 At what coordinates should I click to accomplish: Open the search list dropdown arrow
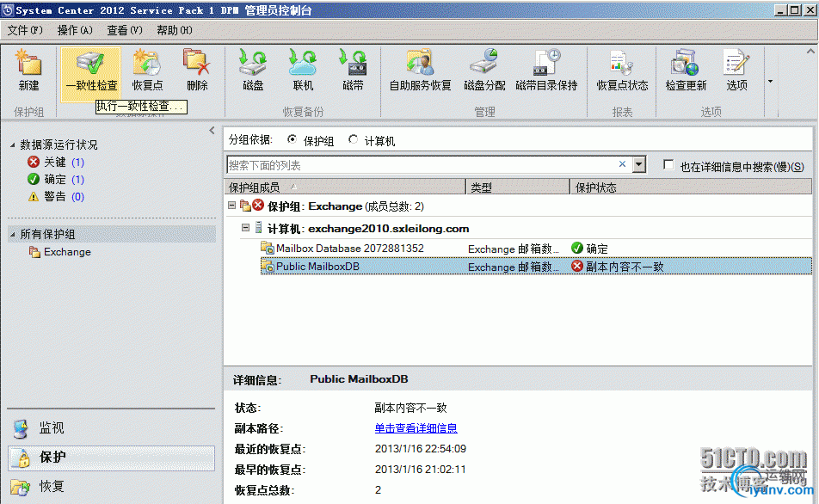tap(639, 164)
